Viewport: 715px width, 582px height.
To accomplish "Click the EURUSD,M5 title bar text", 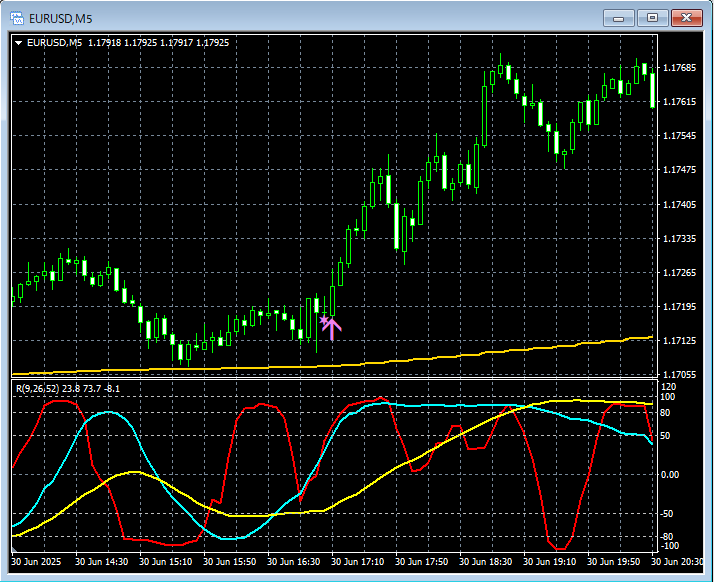I will click(60, 19).
